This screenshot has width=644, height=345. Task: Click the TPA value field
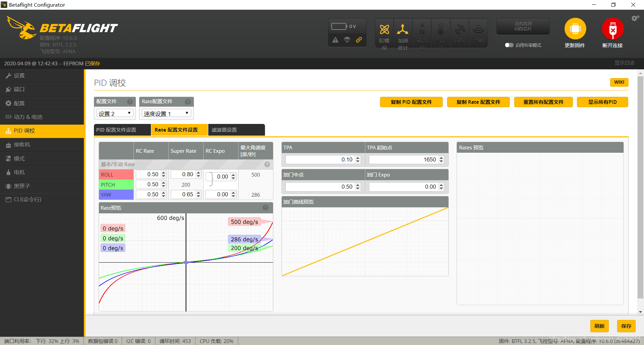tap(323, 160)
